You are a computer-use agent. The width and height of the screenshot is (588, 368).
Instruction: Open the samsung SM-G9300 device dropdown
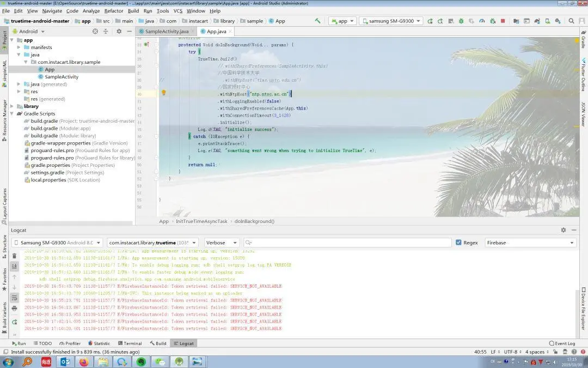[x=391, y=21]
